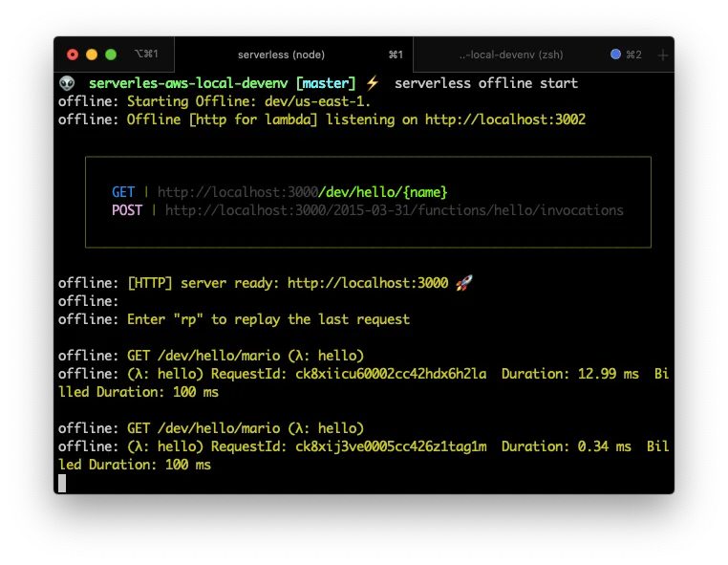Click the ⌘1 shortcut label on node tab
This screenshot has width=728, height=565.
coord(396,54)
